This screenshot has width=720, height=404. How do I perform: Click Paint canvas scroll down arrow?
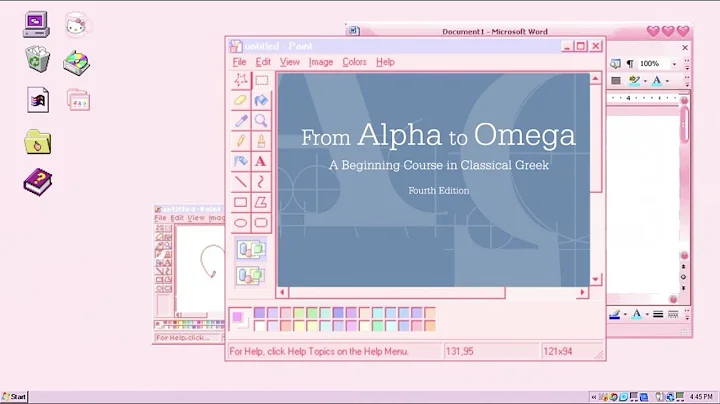(596, 279)
